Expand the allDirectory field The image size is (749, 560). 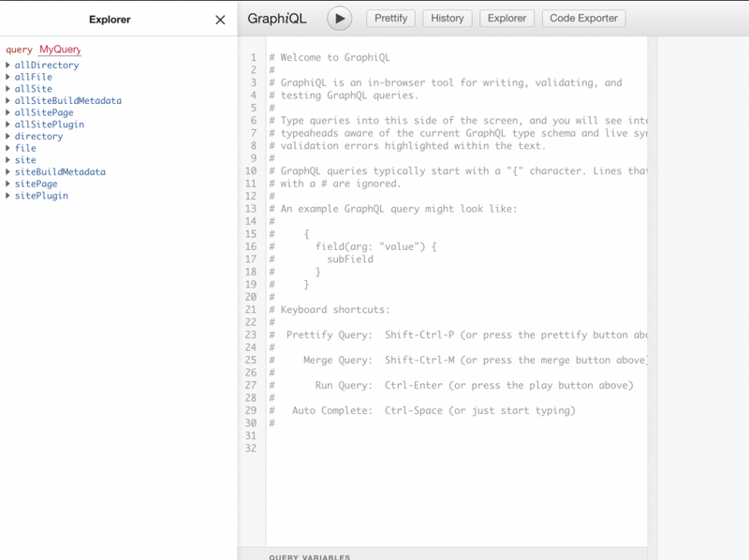[8, 66]
